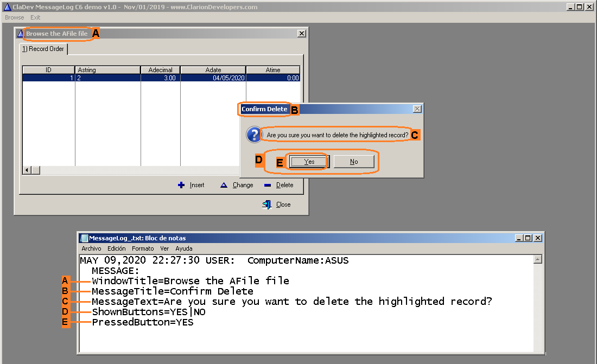This screenshot has height=364, width=597.
Task: Click the Change button with triangle icon
Action: (x=237, y=185)
